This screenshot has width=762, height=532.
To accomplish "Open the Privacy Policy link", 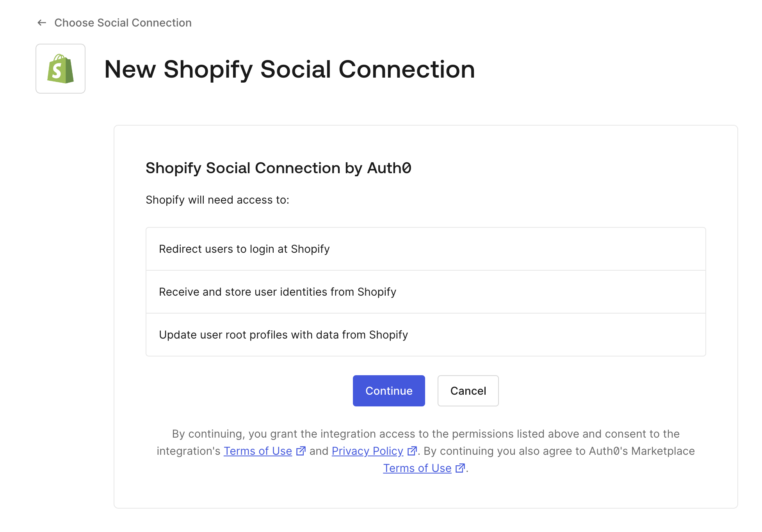I will (367, 451).
